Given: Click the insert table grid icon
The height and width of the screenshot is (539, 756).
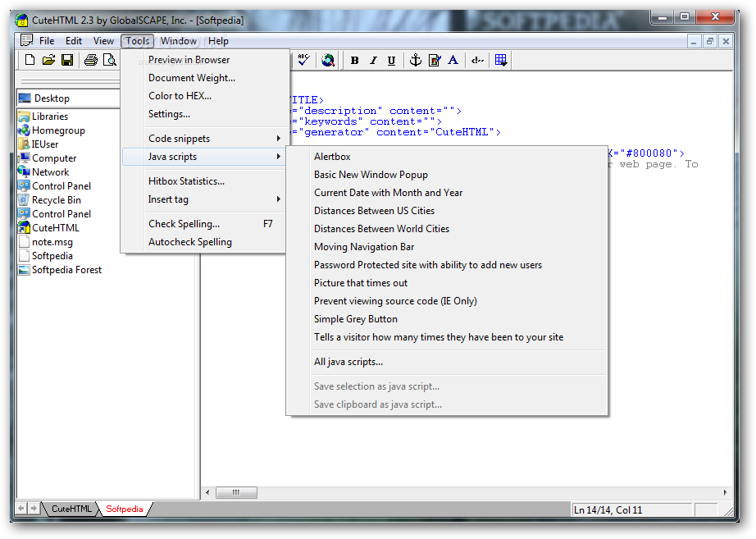Looking at the screenshot, I should pyautogui.click(x=501, y=61).
